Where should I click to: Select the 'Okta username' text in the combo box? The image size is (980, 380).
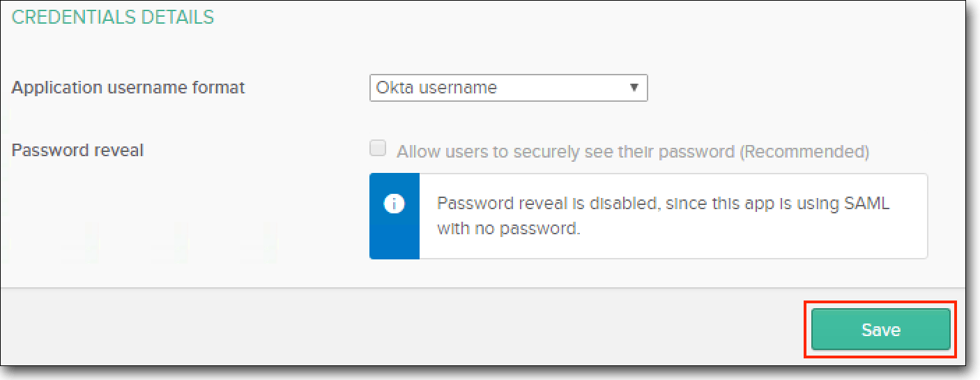coord(436,88)
